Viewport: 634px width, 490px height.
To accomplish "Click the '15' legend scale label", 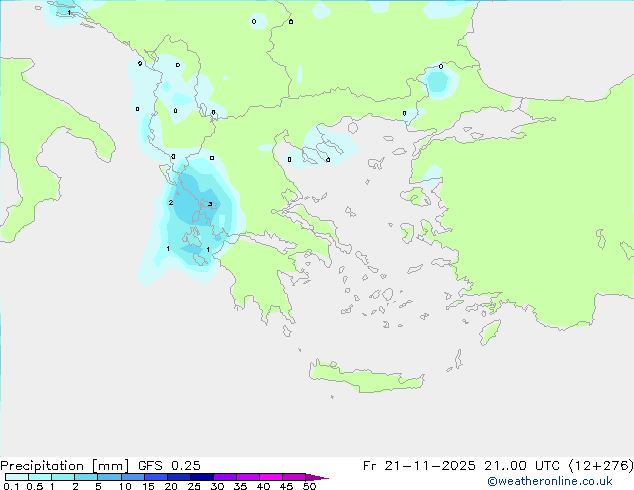I will tap(148, 486).
